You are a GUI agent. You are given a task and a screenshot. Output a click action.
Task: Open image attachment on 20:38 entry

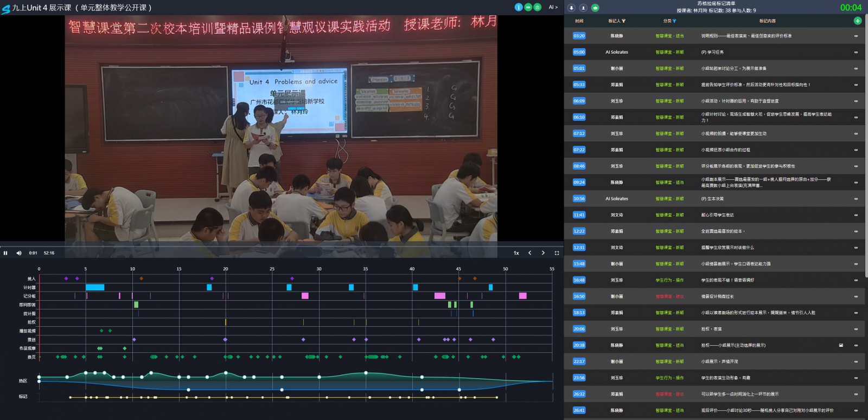tap(841, 345)
